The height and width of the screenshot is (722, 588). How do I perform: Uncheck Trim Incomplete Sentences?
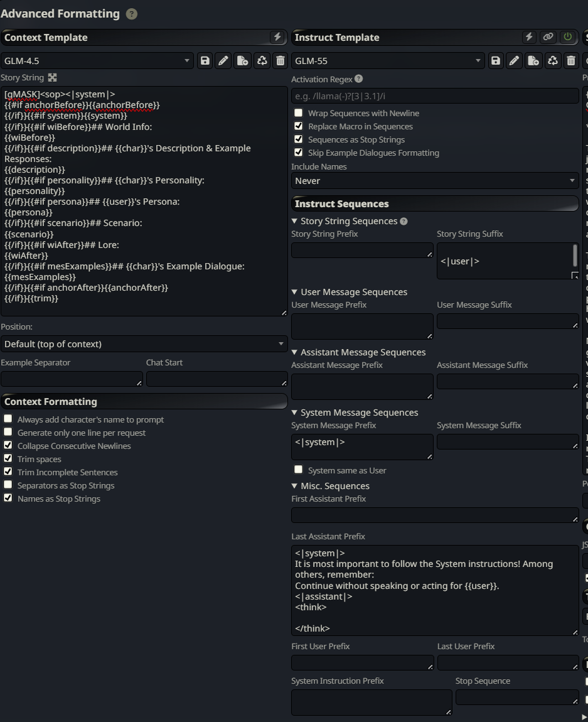[x=8, y=472]
